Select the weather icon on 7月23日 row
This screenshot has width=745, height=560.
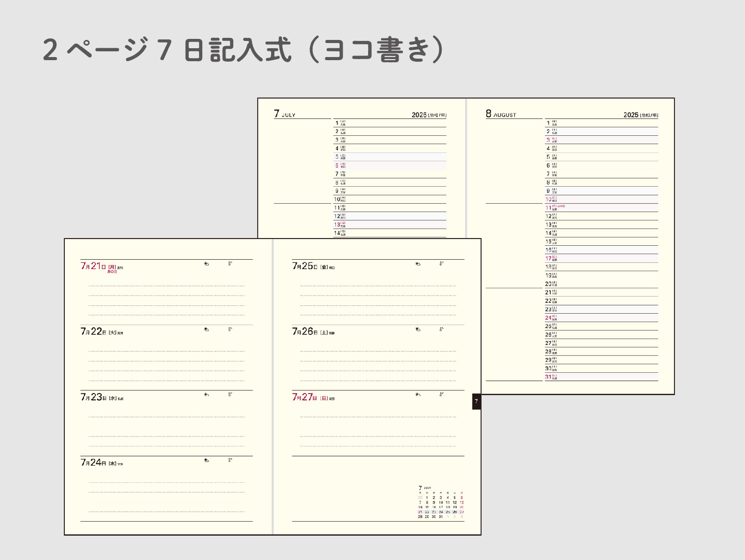[206, 395]
